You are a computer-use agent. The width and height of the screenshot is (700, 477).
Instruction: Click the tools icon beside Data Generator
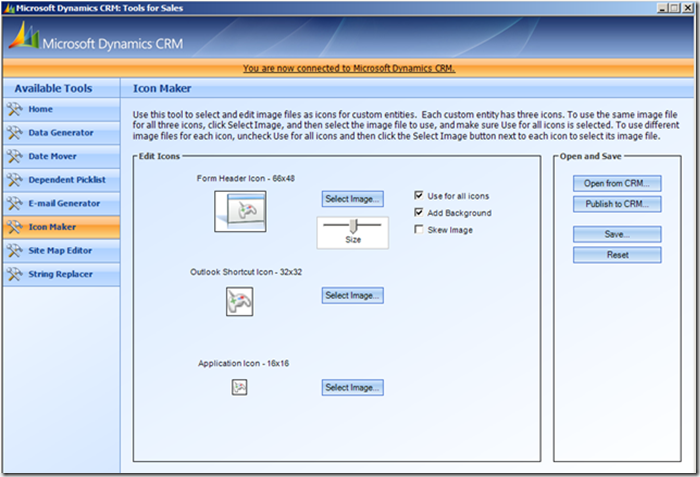coord(15,133)
